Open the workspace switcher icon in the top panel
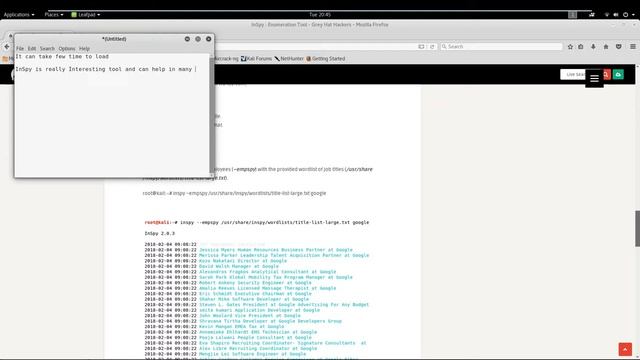640x360 pixels. click(573, 15)
